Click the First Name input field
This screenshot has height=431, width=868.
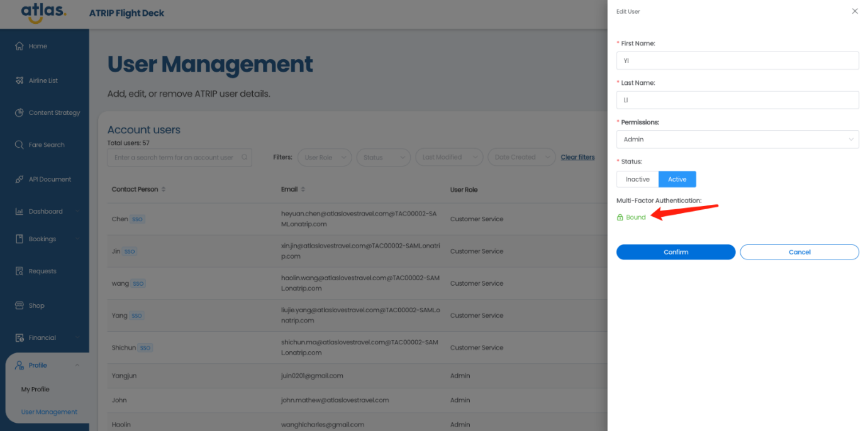point(737,61)
